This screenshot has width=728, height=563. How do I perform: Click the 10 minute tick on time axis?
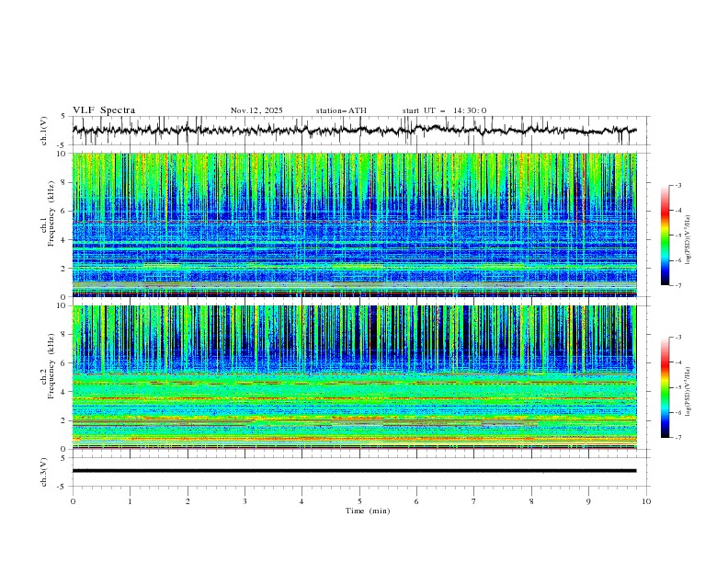pyautogui.click(x=646, y=501)
